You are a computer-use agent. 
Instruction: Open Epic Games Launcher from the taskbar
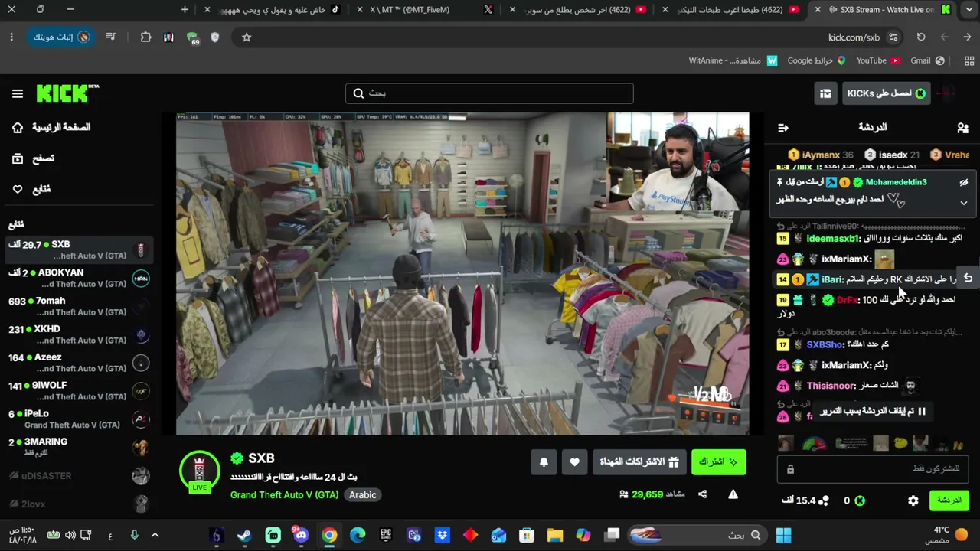coord(386,535)
